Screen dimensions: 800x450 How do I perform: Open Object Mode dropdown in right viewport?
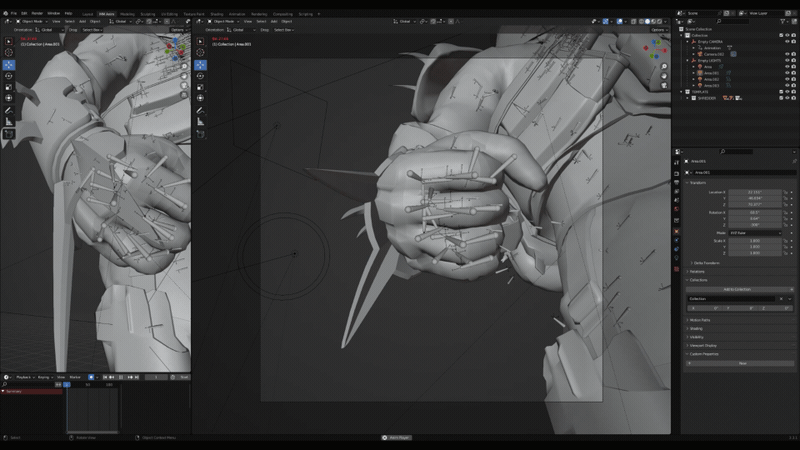[x=223, y=21]
